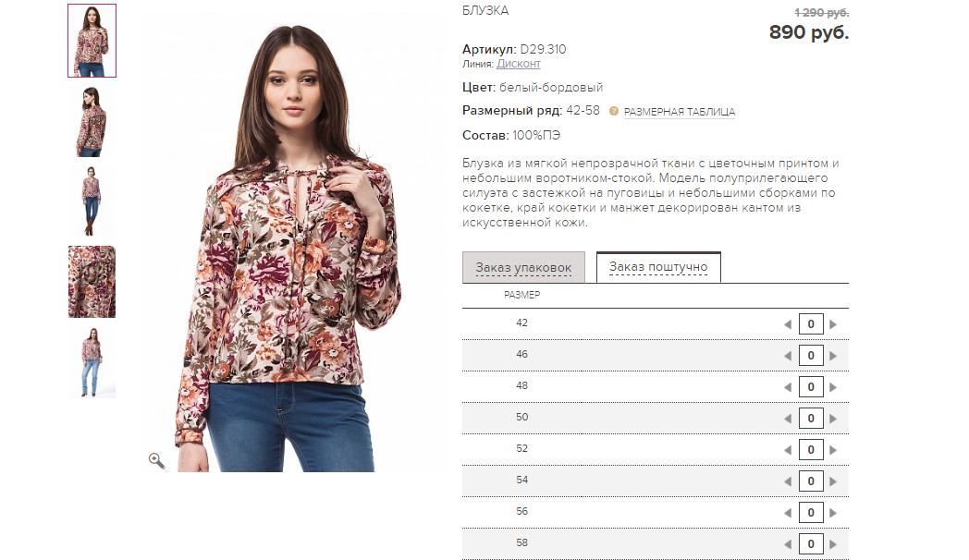
Task: Increase quantity for size 52
Action: click(x=833, y=450)
